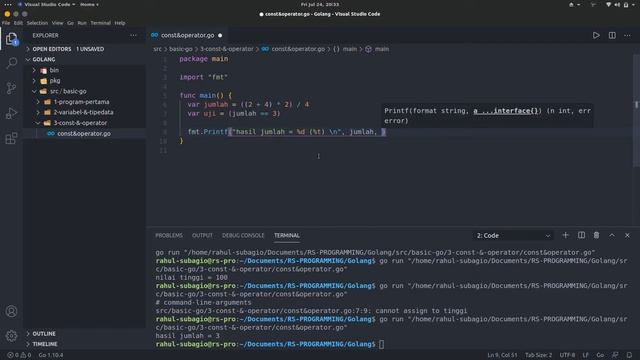The image size is (640, 360).
Task: Expand the 2-variabel-&-tipedata folder
Action: 83,112
